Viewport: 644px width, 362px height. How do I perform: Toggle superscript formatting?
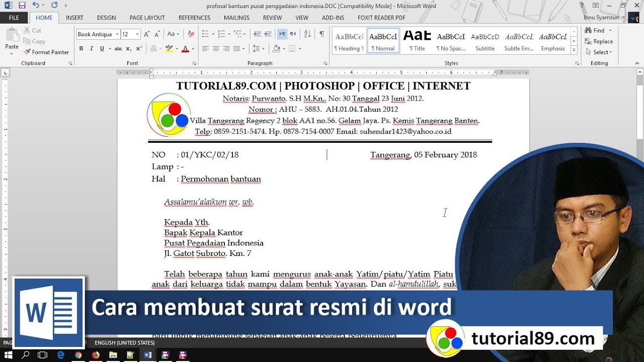click(139, 49)
